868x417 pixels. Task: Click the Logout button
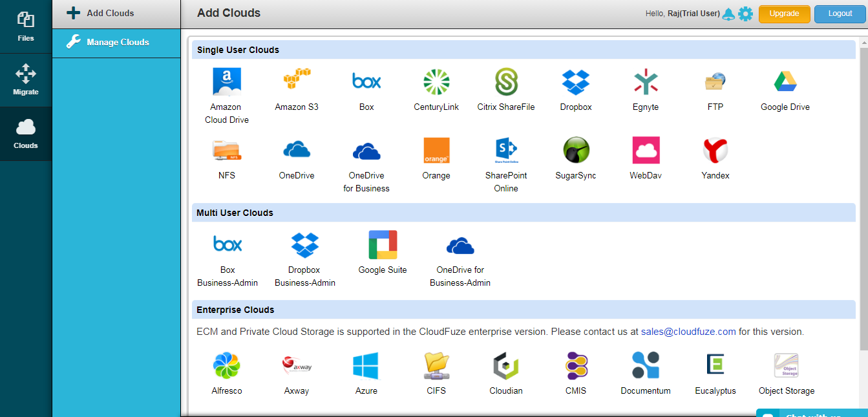point(840,14)
